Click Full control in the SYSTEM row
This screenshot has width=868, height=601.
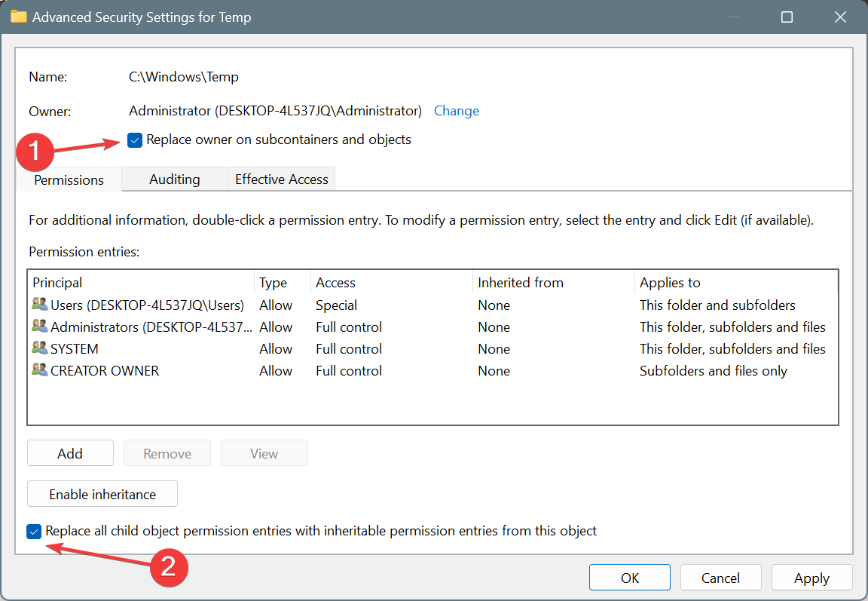(349, 349)
